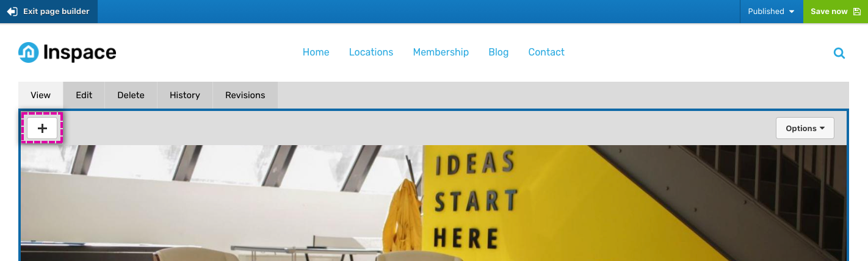Viewport: 868px width, 261px height.
Task: Click the Inspace house logo icon
Action: [29, 52]
